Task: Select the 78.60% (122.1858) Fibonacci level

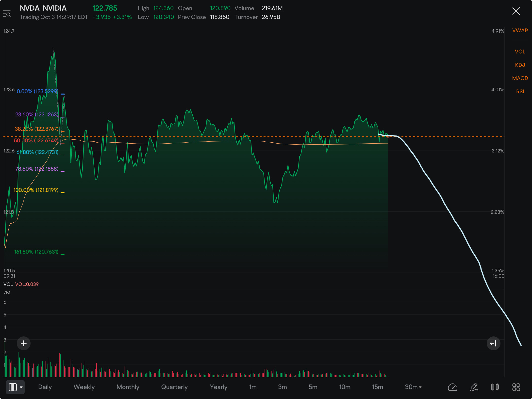Action: (37, 169)
